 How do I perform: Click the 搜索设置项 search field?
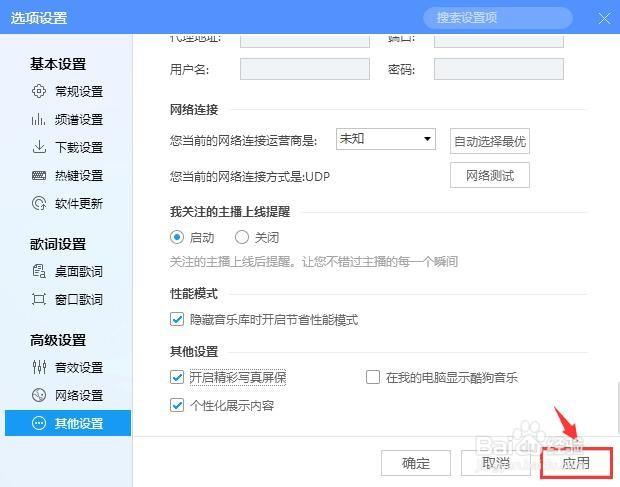[x=498, y=18]
